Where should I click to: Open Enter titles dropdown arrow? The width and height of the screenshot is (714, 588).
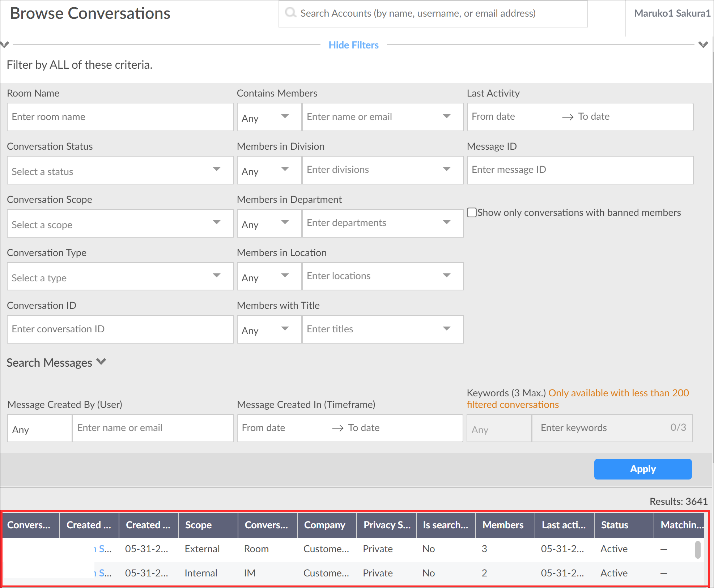446,329
